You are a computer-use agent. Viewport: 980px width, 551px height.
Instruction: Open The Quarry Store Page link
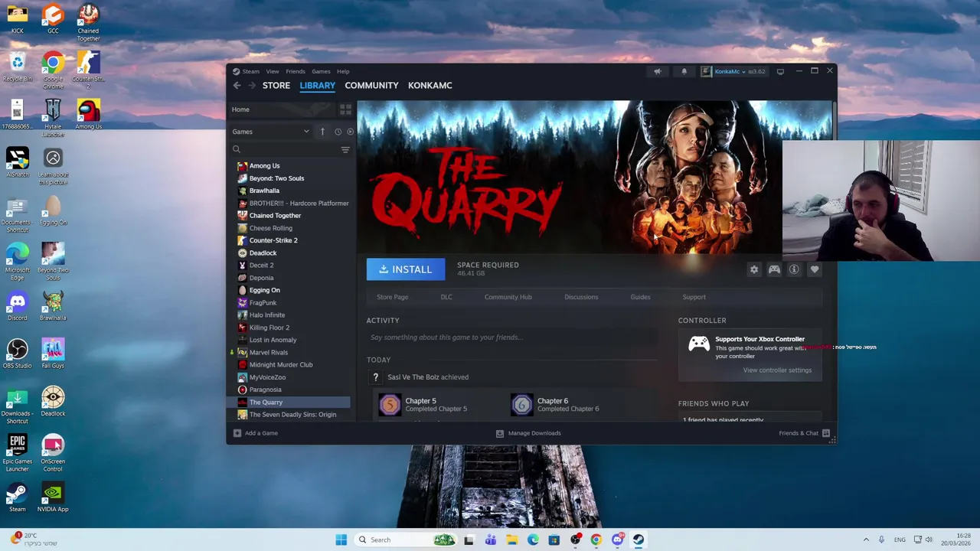coord(392,297)
